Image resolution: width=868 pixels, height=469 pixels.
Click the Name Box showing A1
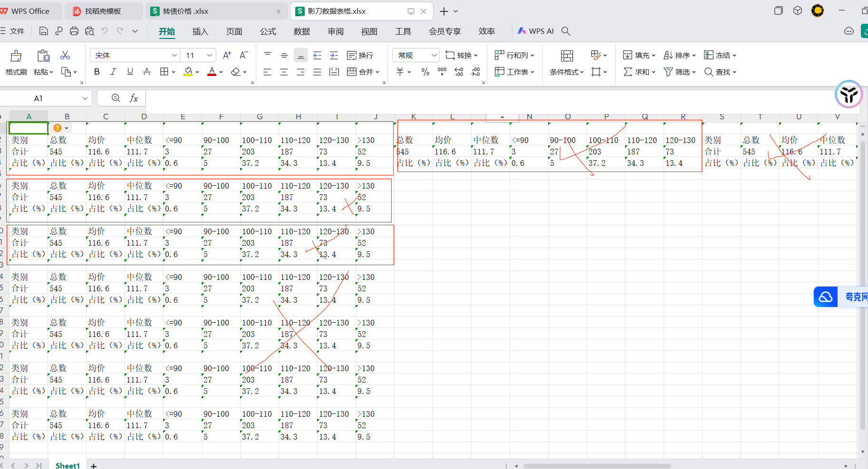coord(46,98)
